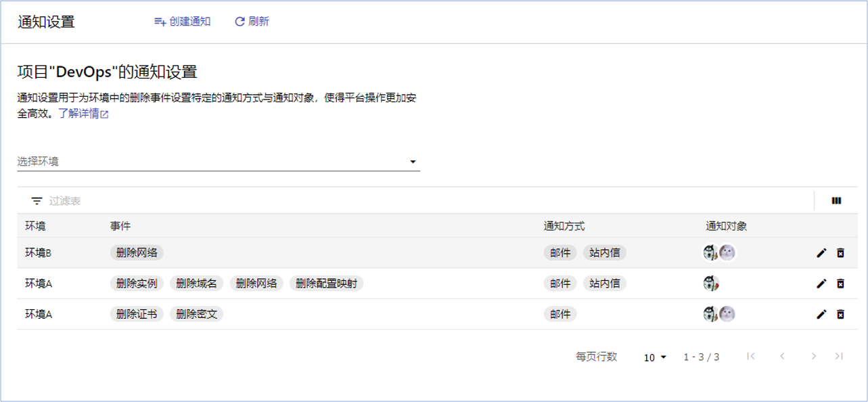Image resolution: width=868 pixels, height=402 pixels.
Task: Select the 环境A cell in 删除证书 row
Action: tap(39, 314)
